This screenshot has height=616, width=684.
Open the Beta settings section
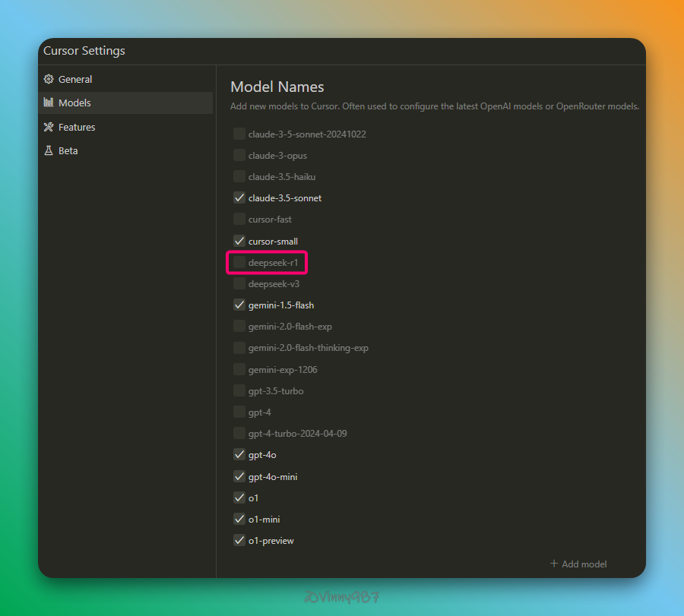click(x=68, y=150)
